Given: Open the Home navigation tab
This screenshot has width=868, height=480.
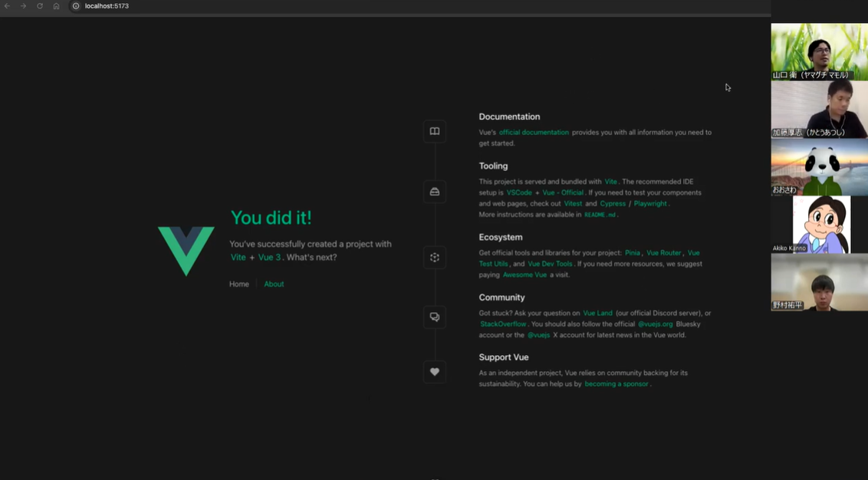Looking at the screenshot, I should [x=239, y=284].
